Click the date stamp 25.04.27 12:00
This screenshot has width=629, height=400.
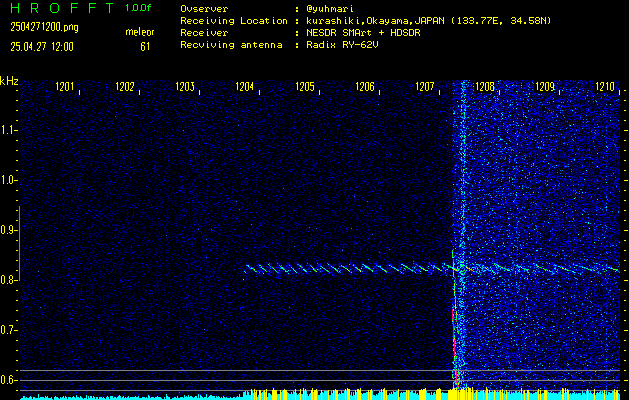[x=42, y=47]
